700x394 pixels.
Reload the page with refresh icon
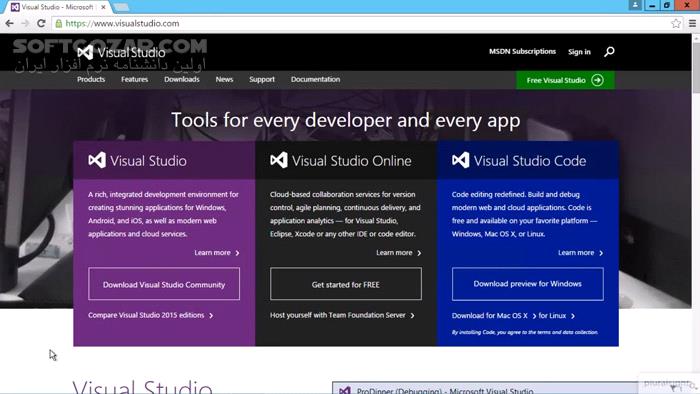[x=41, y=23]
